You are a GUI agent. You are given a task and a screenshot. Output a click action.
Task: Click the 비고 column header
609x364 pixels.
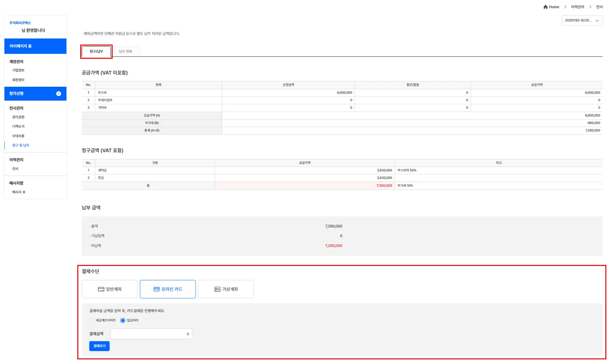pyautogui.click(x=499, y=163)
